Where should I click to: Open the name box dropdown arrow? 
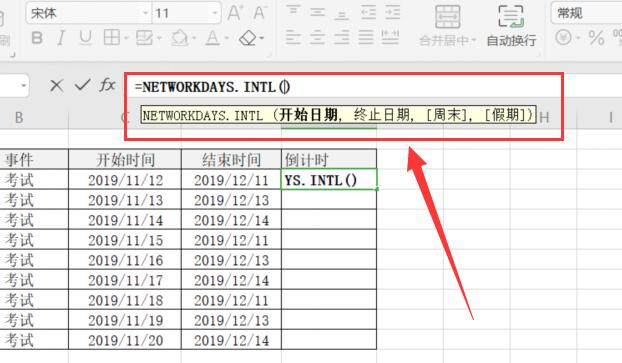click(x=23, y=85)
